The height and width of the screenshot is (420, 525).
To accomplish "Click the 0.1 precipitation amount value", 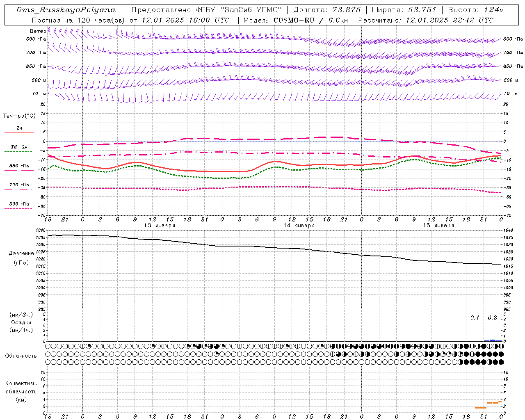I will coord(475,318).
